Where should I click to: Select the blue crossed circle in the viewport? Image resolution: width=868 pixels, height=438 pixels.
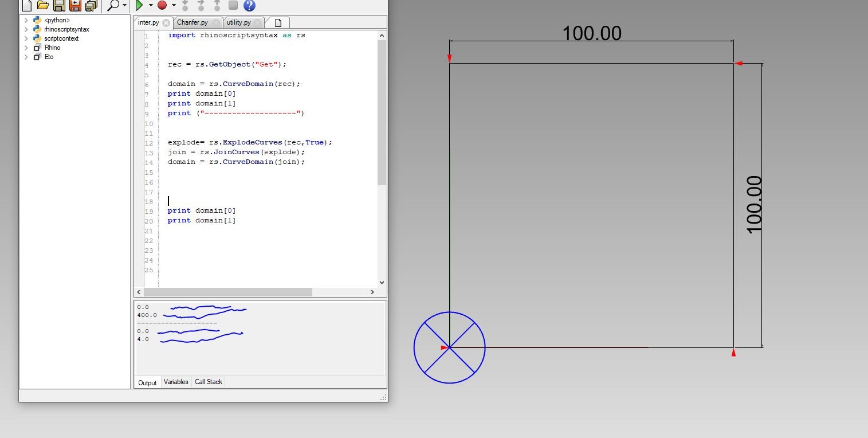point(450,347)
